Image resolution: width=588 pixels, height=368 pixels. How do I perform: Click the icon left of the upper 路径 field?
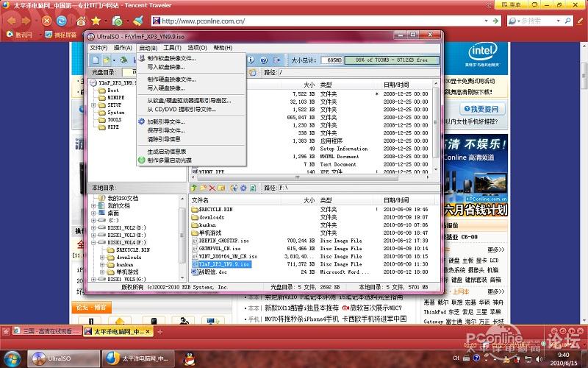(x=253, y=72)
